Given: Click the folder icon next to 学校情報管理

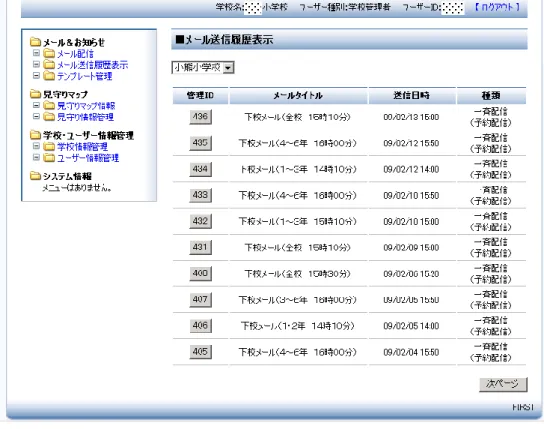Looking at the screenshot, I should 49,146.
